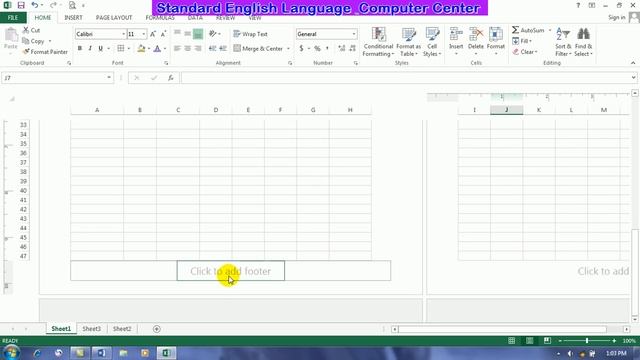Click Increase Indent icon
Screen dimensions: 640x360
coord(223,49)
